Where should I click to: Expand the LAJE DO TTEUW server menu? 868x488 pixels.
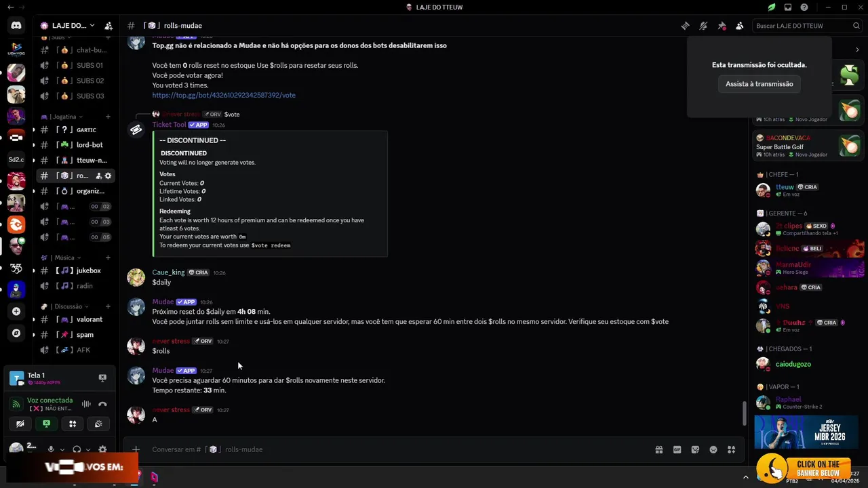click(x=68, y=26)
